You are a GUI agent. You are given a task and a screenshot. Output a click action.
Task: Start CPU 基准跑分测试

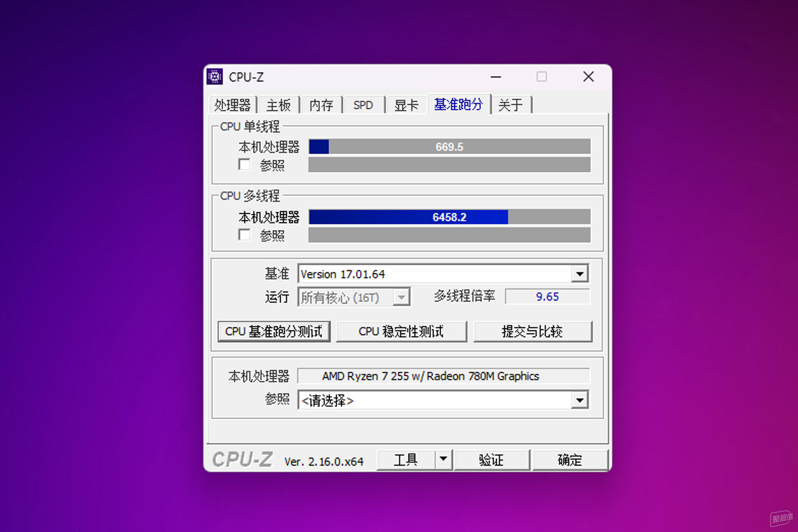pos(274,332)
